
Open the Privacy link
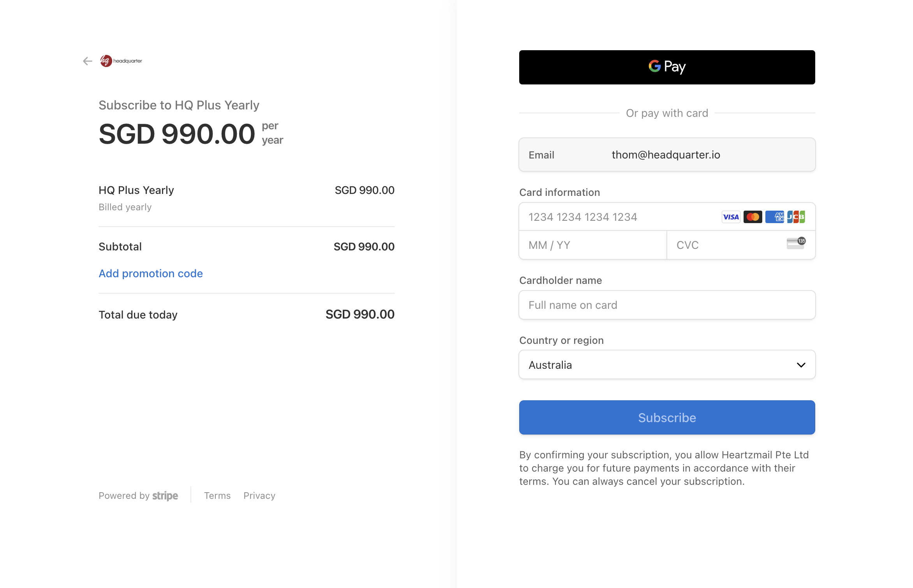(259, 496)
